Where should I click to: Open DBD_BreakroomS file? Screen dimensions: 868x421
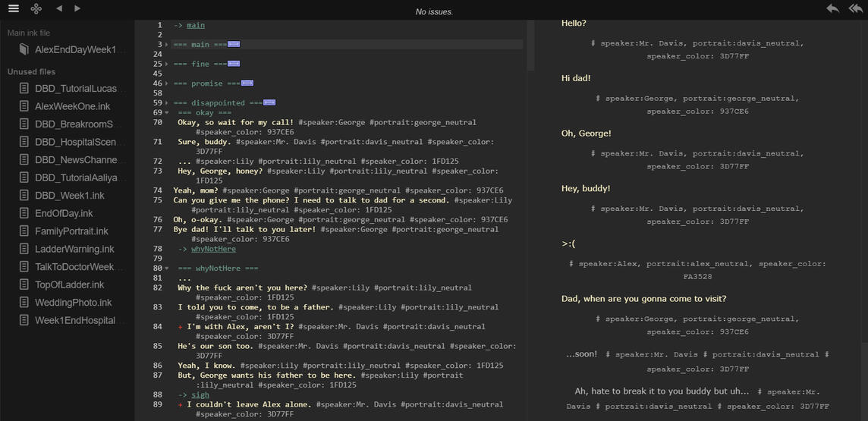pyautogui.click(x=74, y=124)
